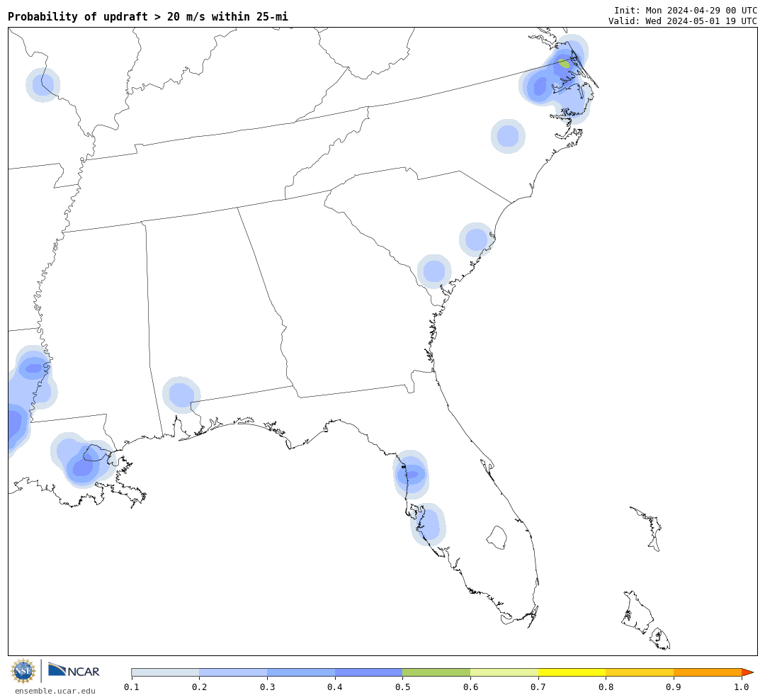The width and height of the screenshot is (765, 700).
Task: Click the red colorbar overflow arrow tip
Action: point(748,672)
